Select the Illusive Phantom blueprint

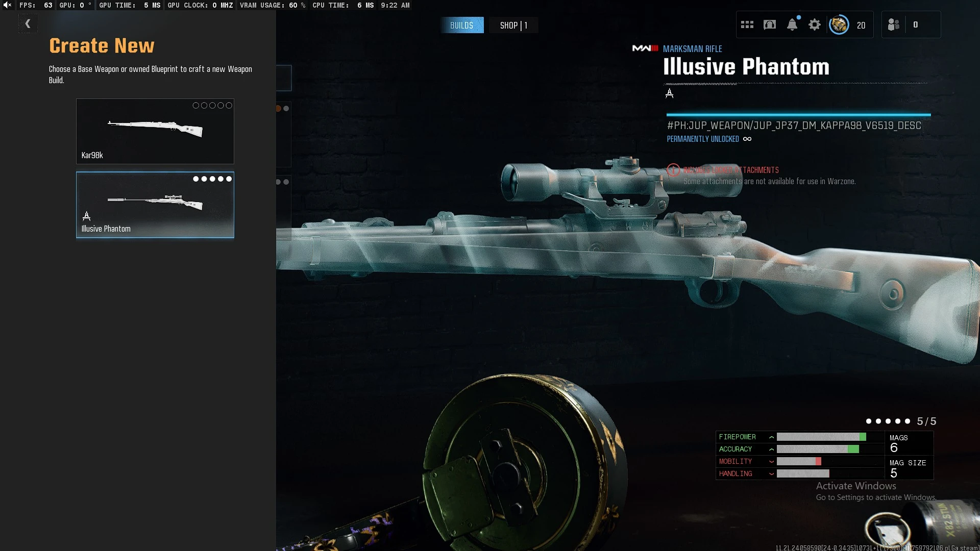[155, 205]
